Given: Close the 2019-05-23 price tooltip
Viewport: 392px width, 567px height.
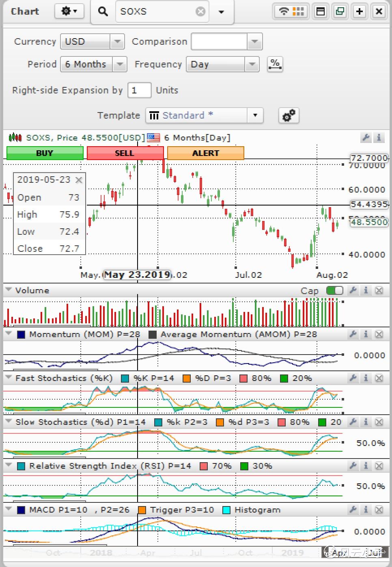Looking at the screenshot, I should click(79, 180).
